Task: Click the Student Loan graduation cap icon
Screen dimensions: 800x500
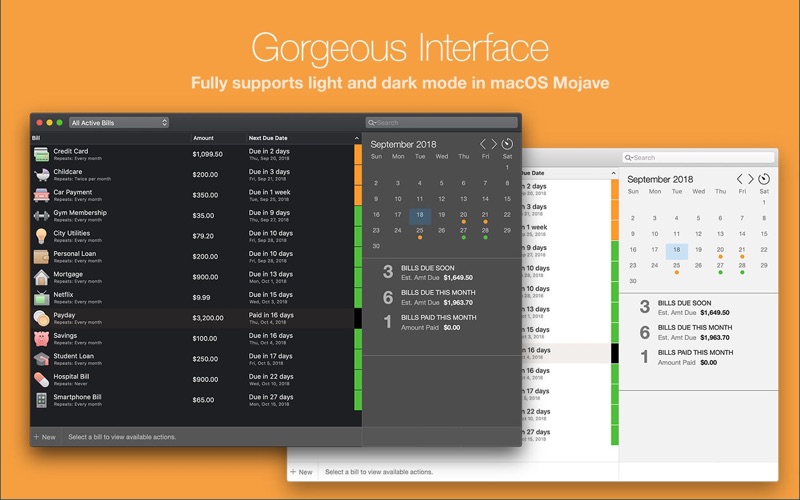Action: pyautogui.click(x=41, y=359)
